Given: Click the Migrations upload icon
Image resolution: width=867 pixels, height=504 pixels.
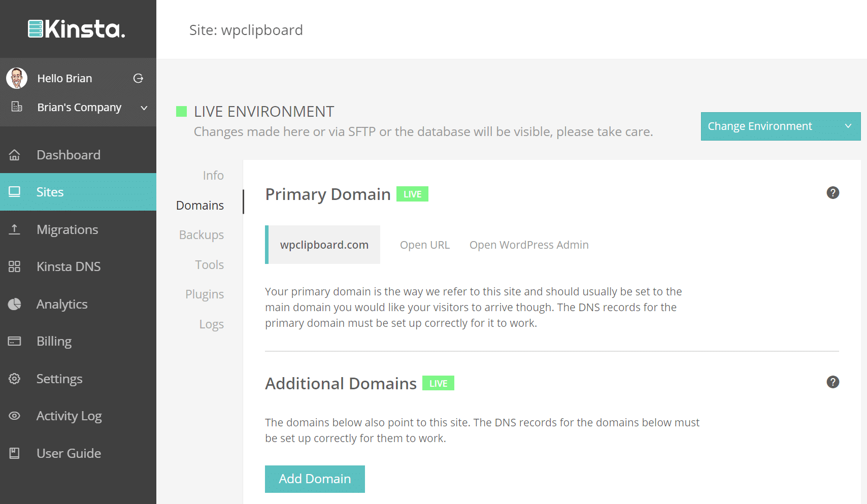Looking at the screenshot, I should click(x=15, y=229).
